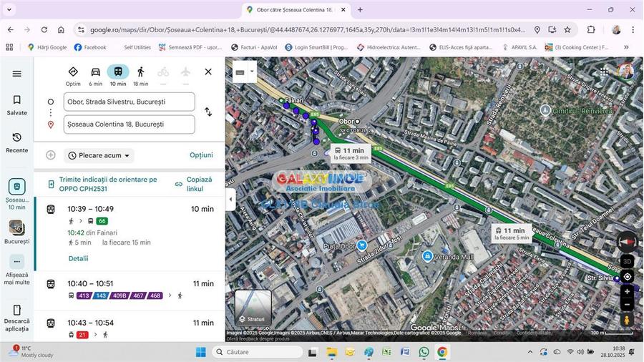Collapse the side panel with the arrow
Image resolution: width=644 pixels, height=362 pixels.
click(230, 199)
